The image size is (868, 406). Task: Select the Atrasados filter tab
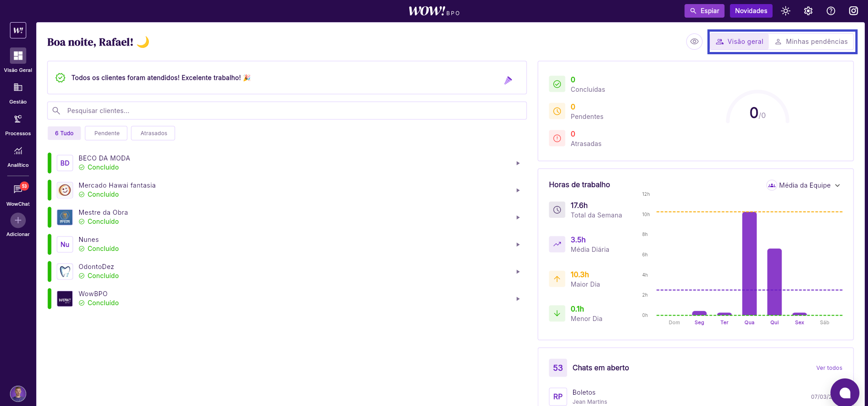click(153, 133)
